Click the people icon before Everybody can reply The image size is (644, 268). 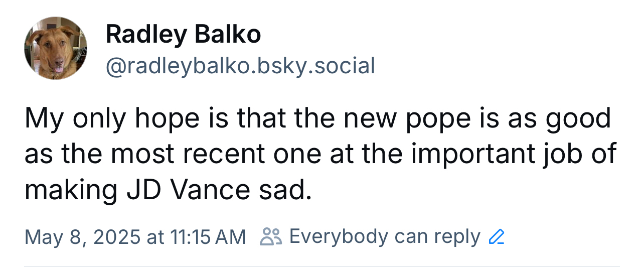coord(271,236)
